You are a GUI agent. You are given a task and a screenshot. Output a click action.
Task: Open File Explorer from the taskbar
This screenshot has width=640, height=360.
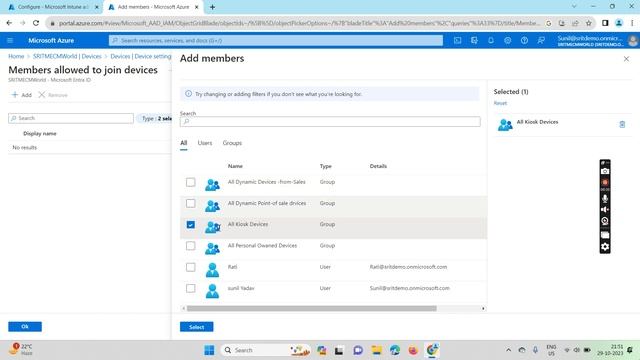[376, 350]
